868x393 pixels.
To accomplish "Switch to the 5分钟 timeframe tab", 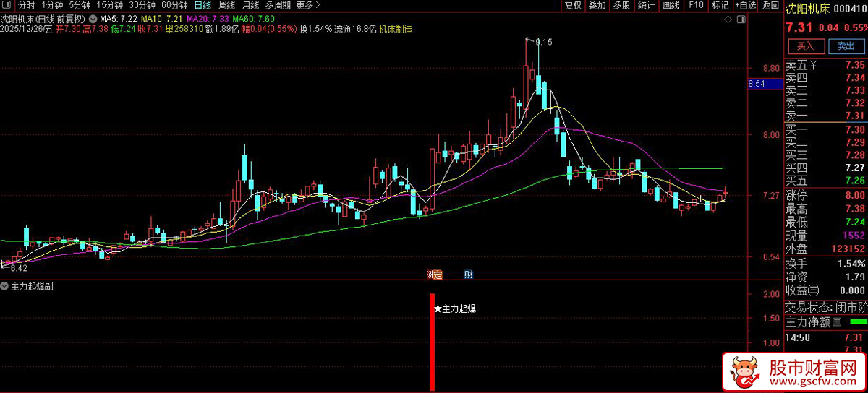I will pos(80,5).
